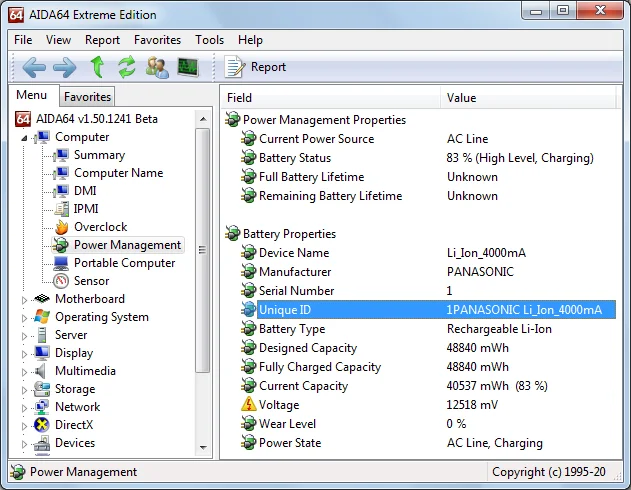Click the Storage drive icon
The width and height of the screenshot is (631, 490).
point(42,389)
